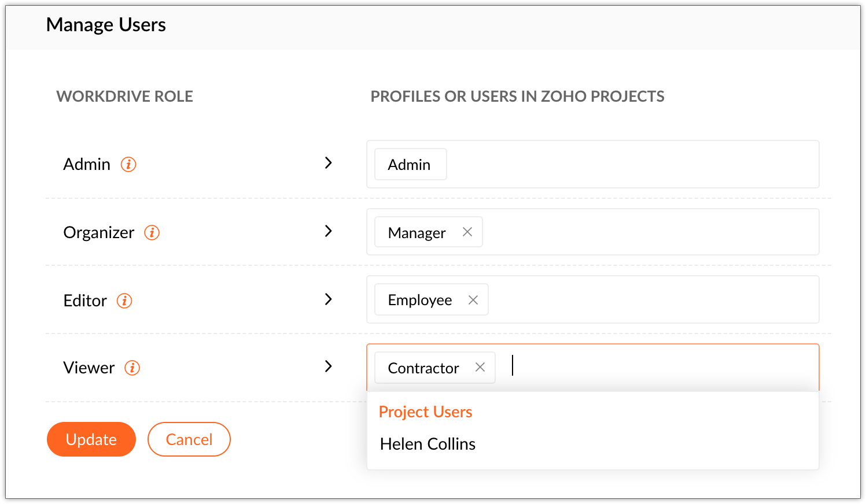Select Helen Collins from the dropdown list
Screen dimensions: 866x504
pyautogui.click(x=428, y=444)
